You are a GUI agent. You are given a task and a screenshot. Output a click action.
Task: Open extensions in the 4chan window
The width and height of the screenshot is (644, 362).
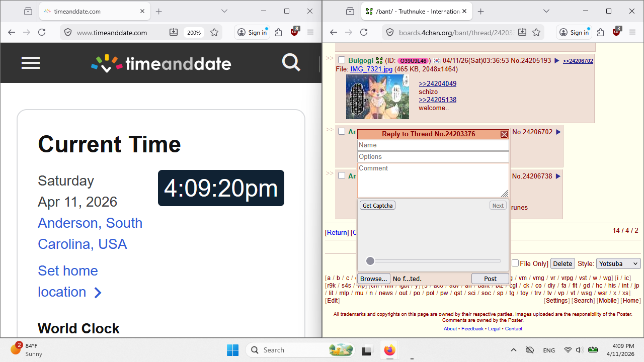coord(600,32)
